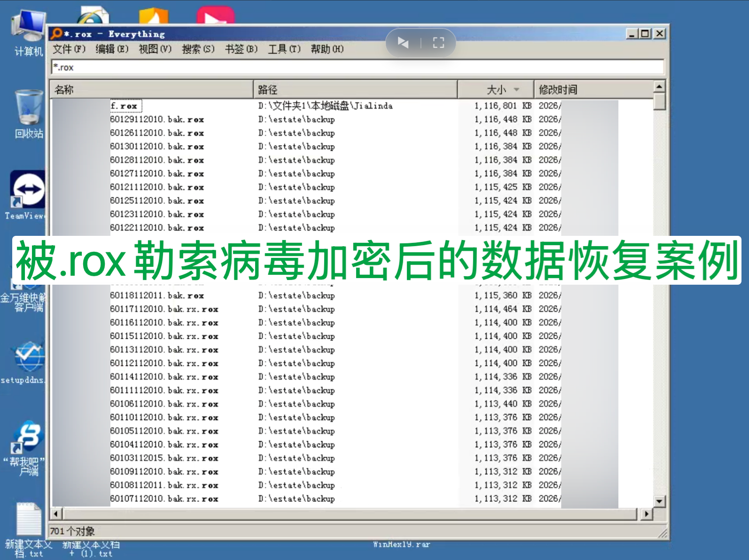Click the 701 个对象 status bar text
This screenshot has height=560, width=749.
pyautogui.click(x=72, y=531)
